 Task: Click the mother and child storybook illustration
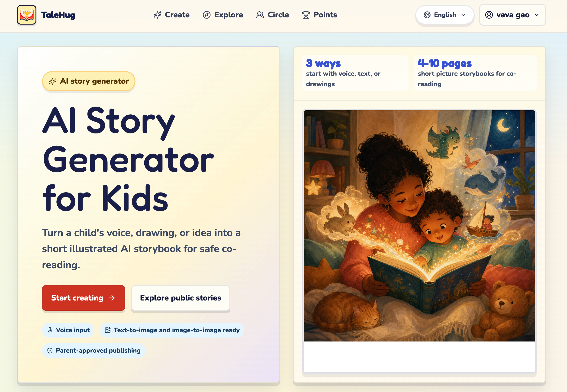point(419,226)
